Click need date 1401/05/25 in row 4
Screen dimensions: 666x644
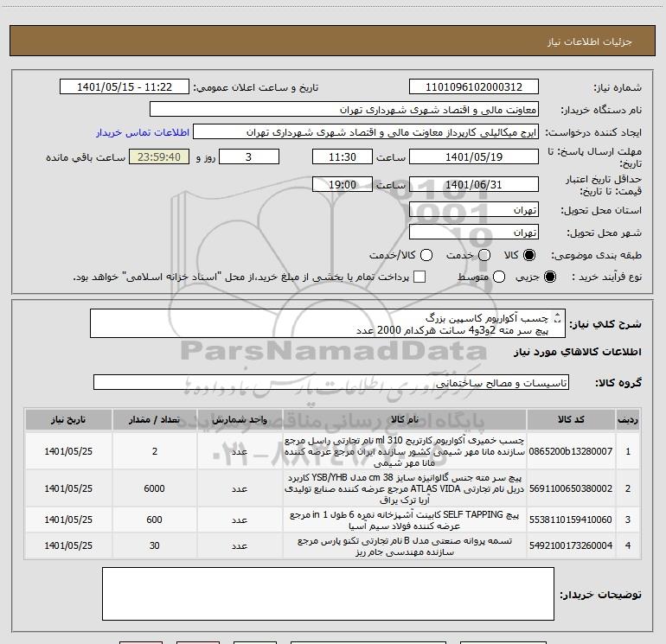pyautogui.click(x=68, y=545)
